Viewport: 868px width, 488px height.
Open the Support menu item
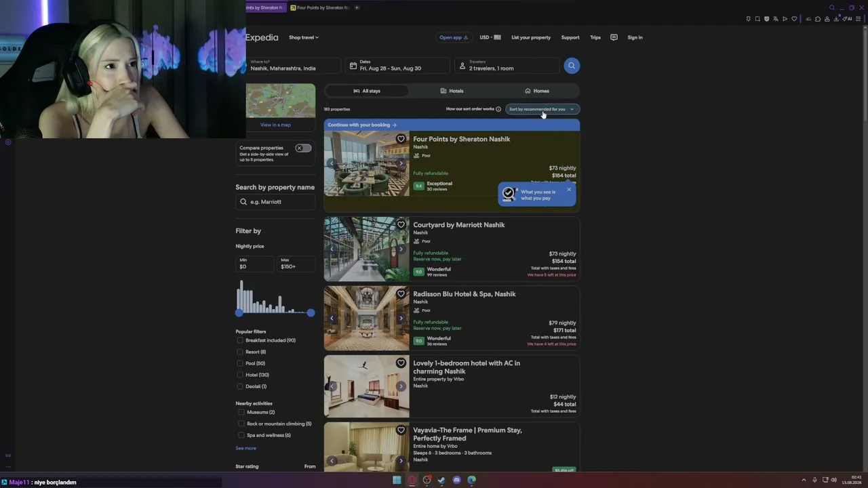point(570,37)
